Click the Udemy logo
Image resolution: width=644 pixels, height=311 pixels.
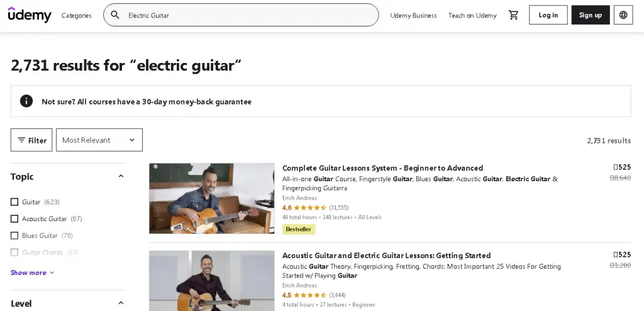[x=30, y=15]
